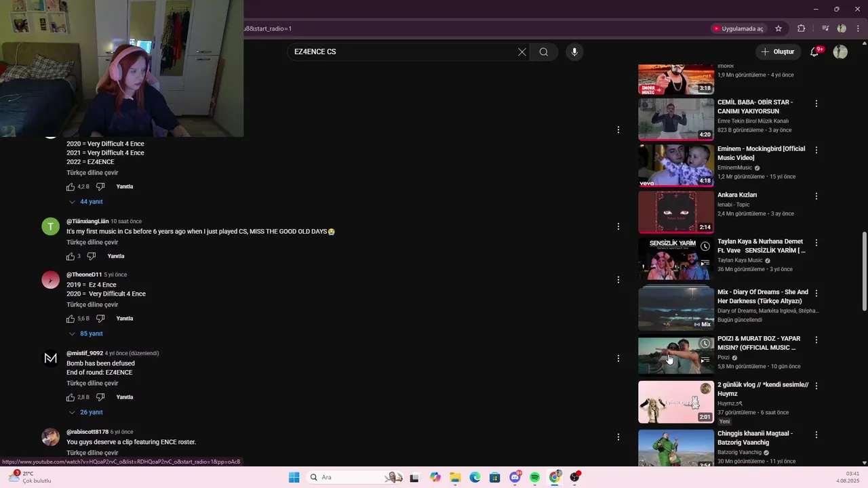868x488 pixels.
Task: Translate @mistif_9092 comment to Turkish
Action: 92,384
